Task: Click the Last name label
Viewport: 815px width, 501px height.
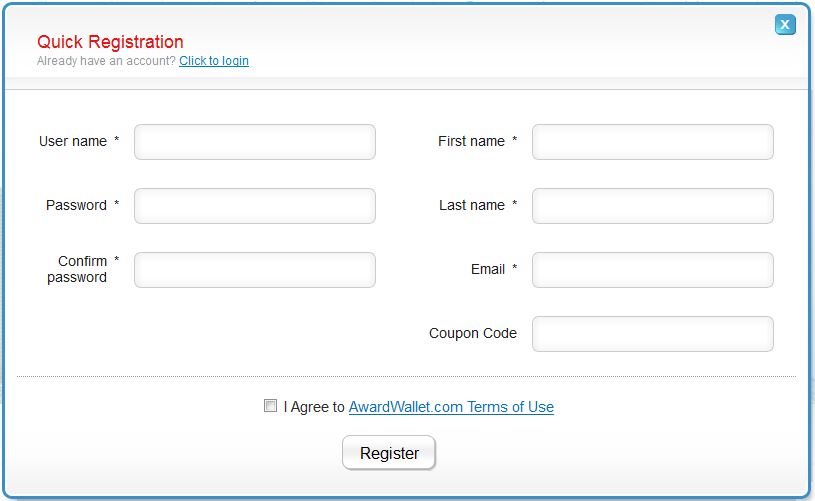Action: 472,205
